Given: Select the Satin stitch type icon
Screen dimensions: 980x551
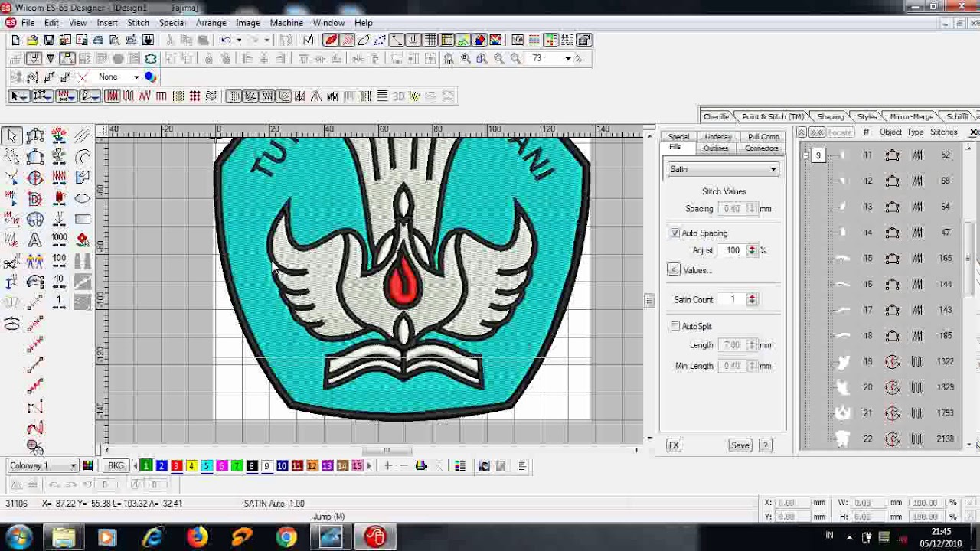Looking at the screenshot, I should [112, 96].
